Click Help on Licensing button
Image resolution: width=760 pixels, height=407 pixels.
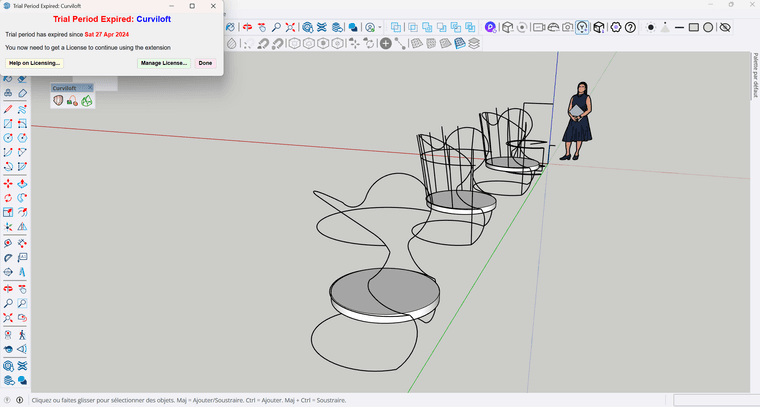(34, 63)
